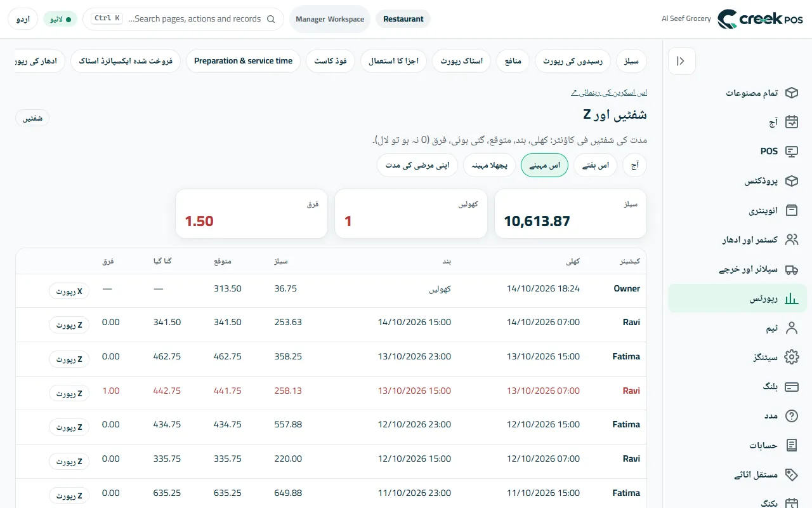Viewport: 812px width, 508px height.
Task: Open the POS monitor icon
Action: tap(791, 152)
